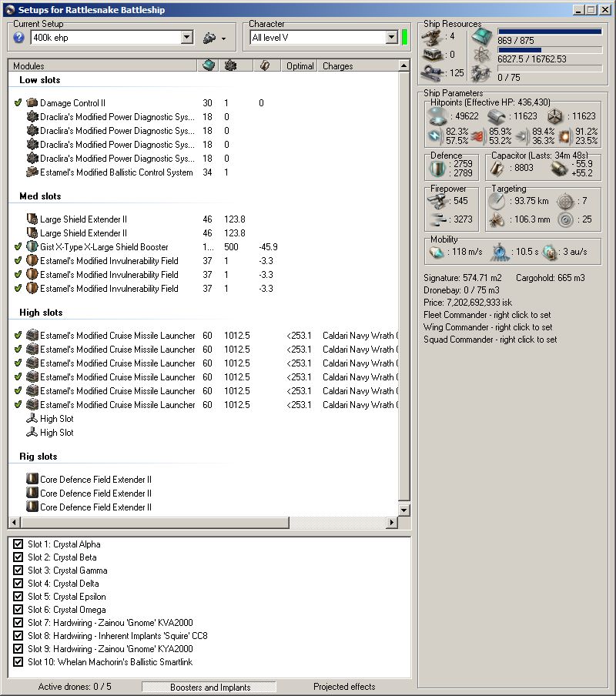
Task: Uncheck Slot 3: Crystal Gamma implant
Action: click(18, 570)
